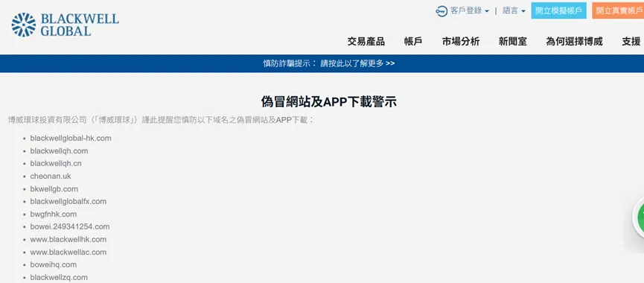Click the 慎防詐騙提示 banner link
The image size is (644, 283).
(x=329, y=63)
